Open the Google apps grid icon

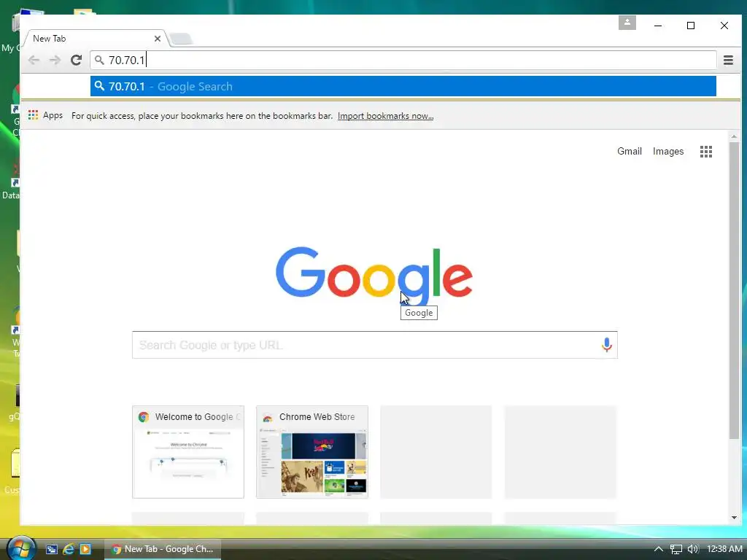706,152
